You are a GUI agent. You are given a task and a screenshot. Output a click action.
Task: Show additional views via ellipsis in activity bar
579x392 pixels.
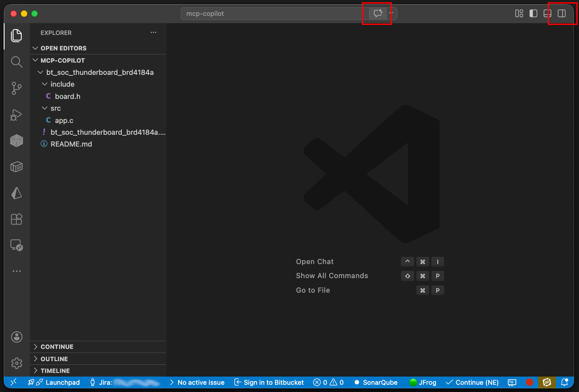click(16, 271)
